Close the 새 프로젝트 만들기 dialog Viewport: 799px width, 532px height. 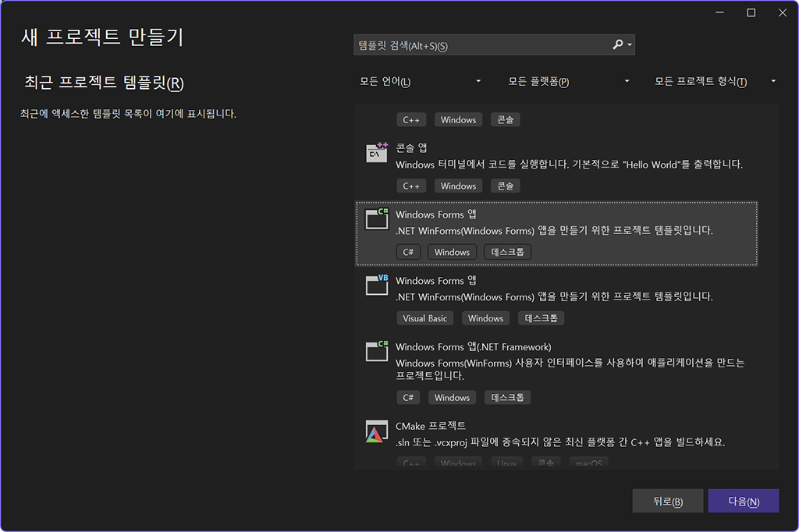783,12
